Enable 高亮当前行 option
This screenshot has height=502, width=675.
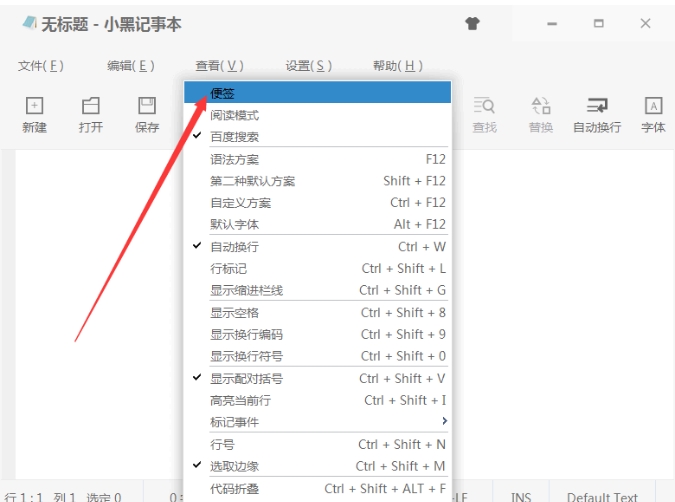point(318,400)
